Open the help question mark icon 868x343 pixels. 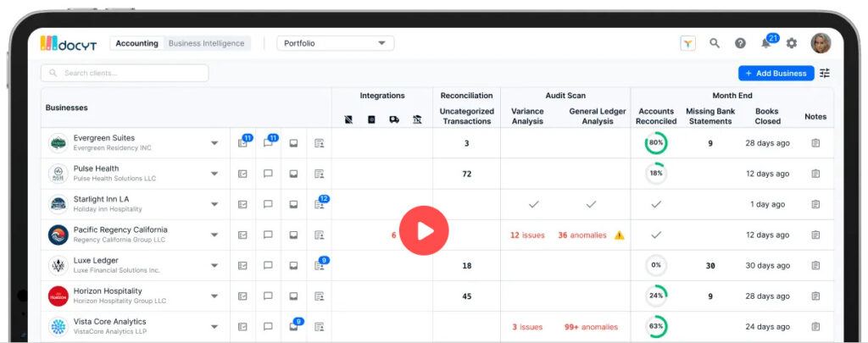740,43
